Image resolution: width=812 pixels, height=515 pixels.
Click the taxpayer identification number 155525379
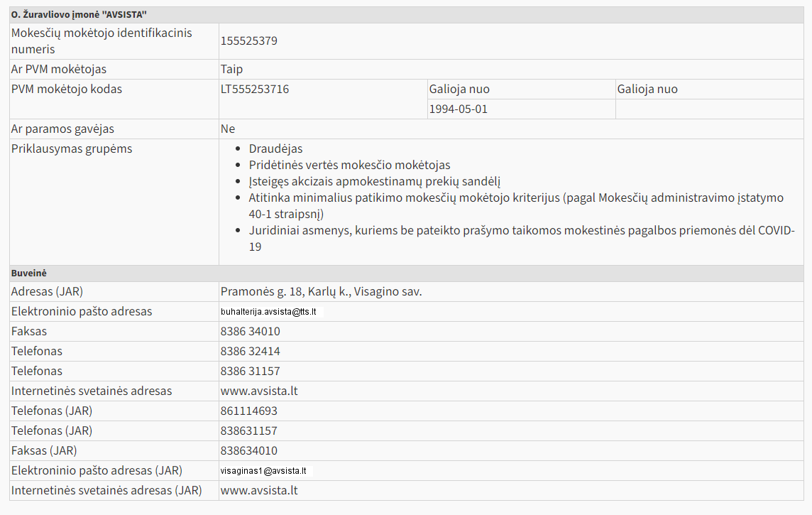pos(249,41)
